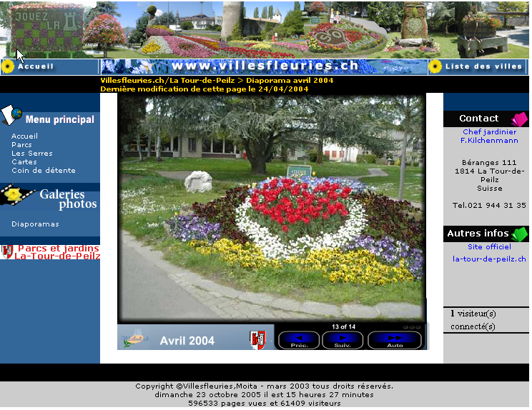Click the heart-shaped flower bed photo

(x=272, y=208)
